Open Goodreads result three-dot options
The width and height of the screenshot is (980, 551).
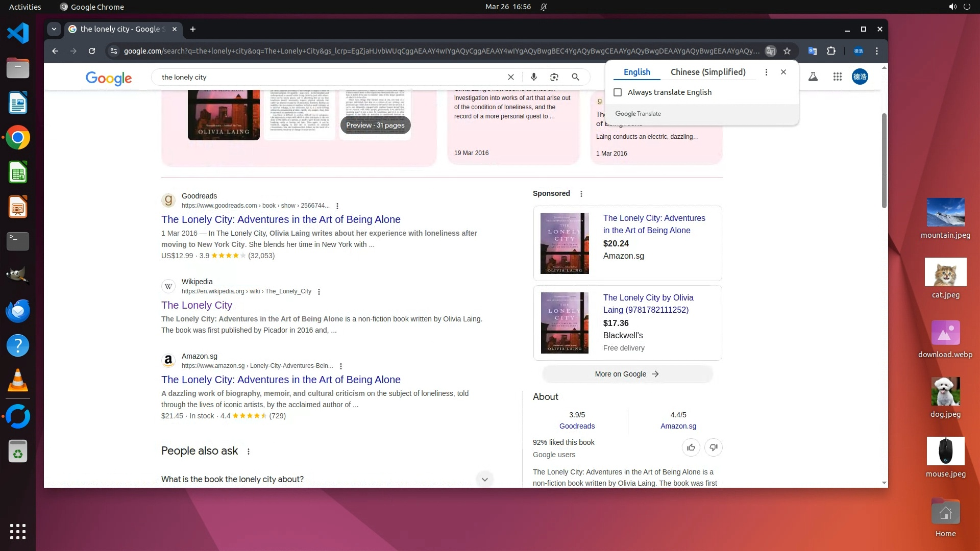point(337,206)
